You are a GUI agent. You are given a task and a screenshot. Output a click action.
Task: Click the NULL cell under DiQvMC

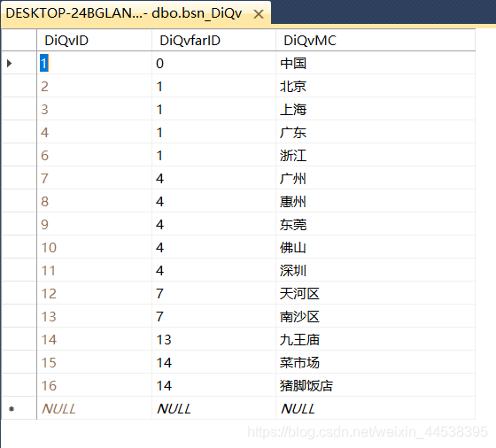(376, 409)
